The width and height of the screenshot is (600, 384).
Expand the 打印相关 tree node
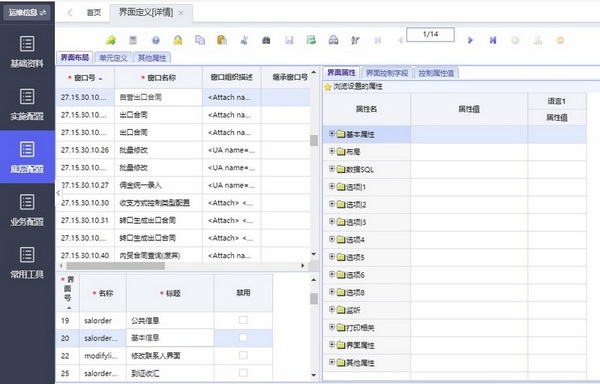coord(332,327)
